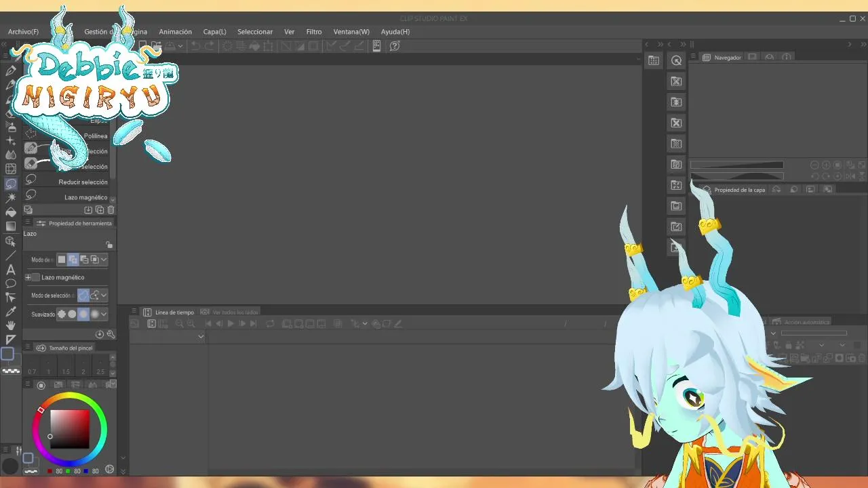Open the Archivo(F) menu
This screenshot has height=488, width=868.
coord(23,32)
